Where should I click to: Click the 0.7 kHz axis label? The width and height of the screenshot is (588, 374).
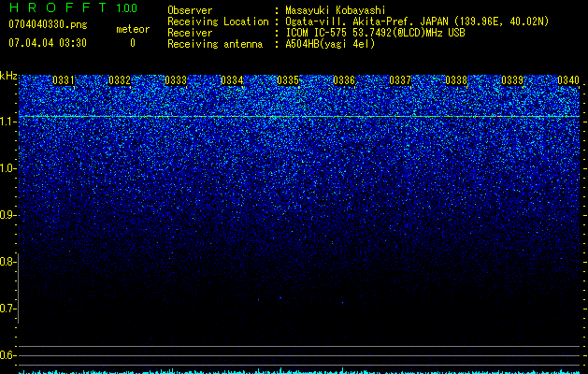point(7,309)
